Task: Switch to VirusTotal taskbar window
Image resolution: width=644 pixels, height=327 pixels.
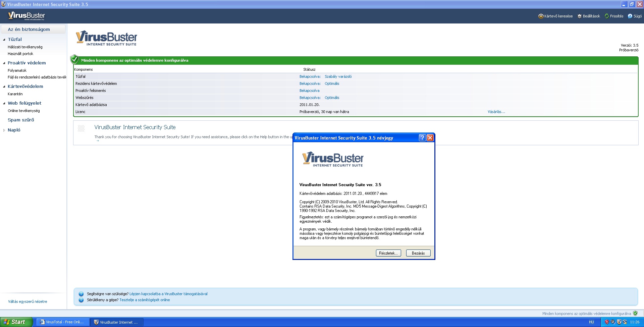Action: [62, 322]
